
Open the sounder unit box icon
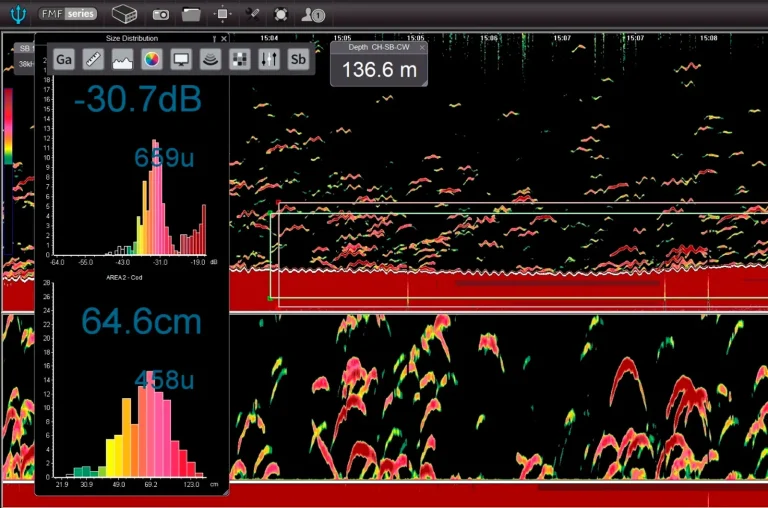[x=124, y=14]
